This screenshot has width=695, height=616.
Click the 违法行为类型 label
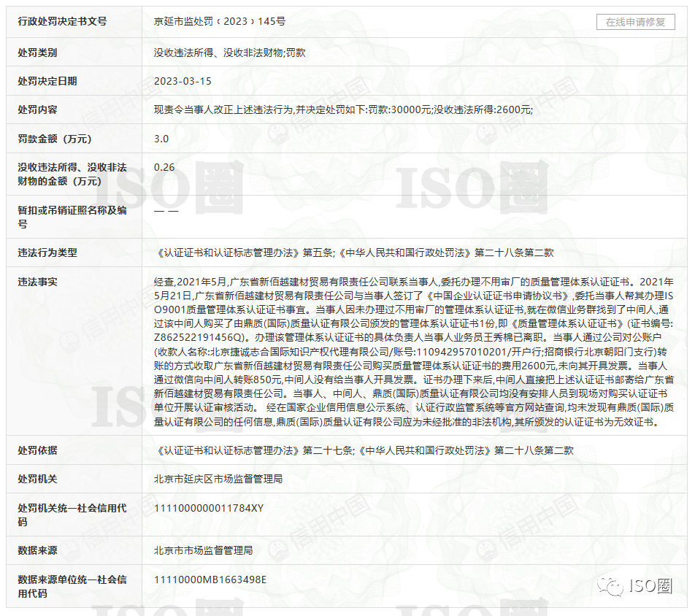(47, 253)
